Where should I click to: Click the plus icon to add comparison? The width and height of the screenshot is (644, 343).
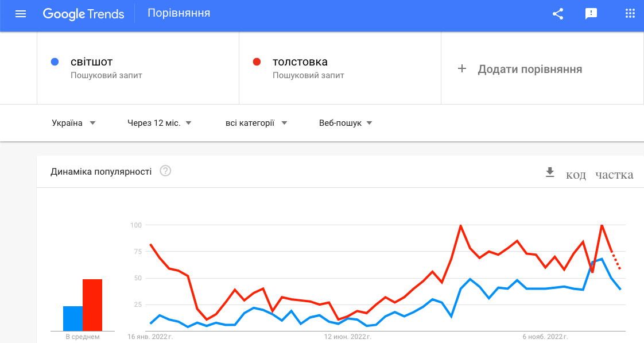462,69
